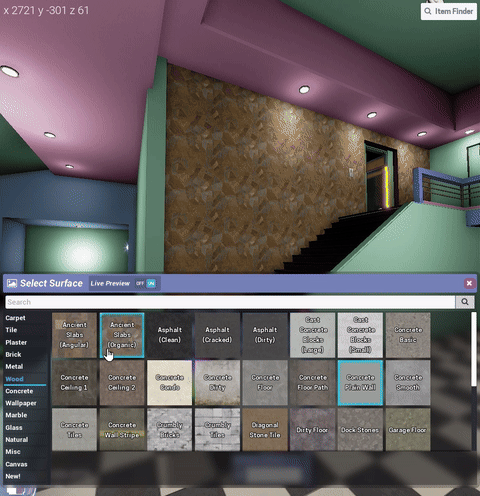Open the Marble category

pyautogui.click(x=16, y=415)
